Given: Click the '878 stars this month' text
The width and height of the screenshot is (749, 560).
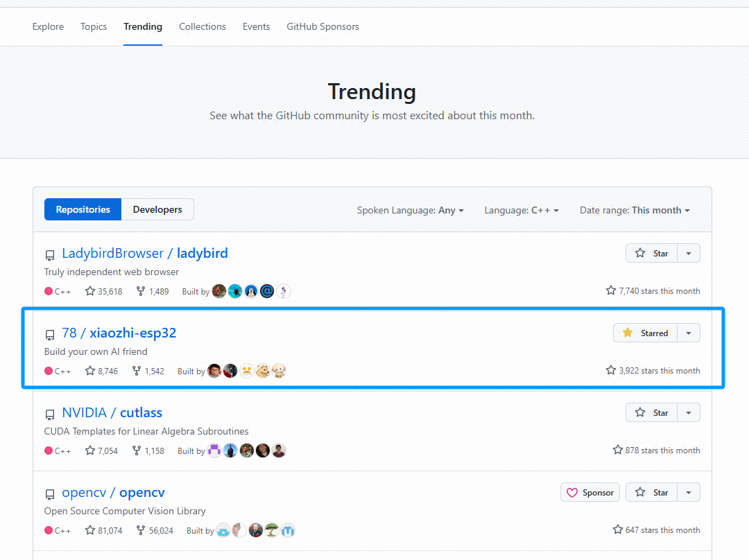Looking at the screenshot, I should tap(662, 450).
